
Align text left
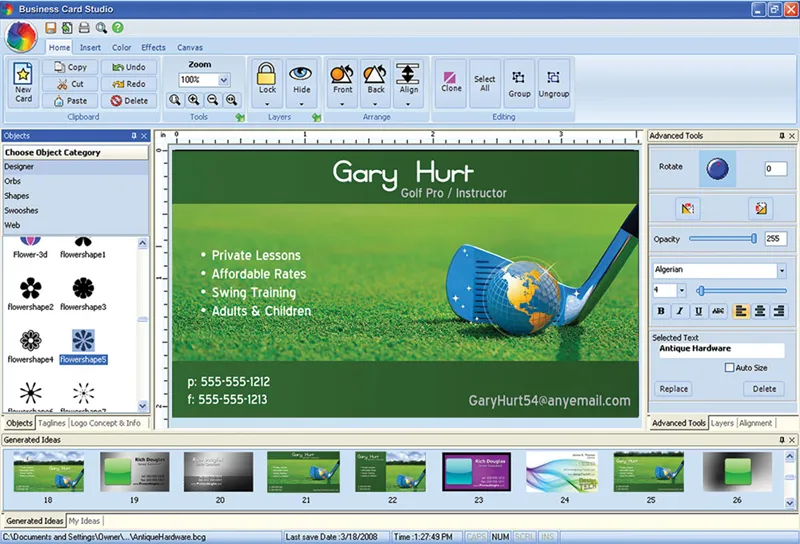(x=741, y=311)
